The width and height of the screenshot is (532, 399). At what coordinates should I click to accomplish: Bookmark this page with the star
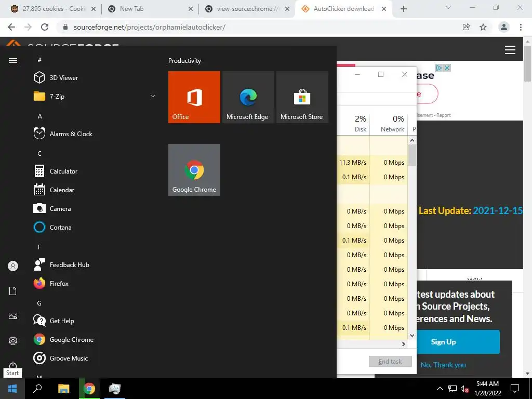pyautogui.click(x=483, y=27)
